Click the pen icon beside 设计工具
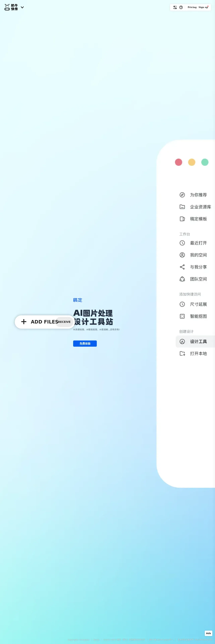The height and width of the screenshot is (644, 215). 182,341
